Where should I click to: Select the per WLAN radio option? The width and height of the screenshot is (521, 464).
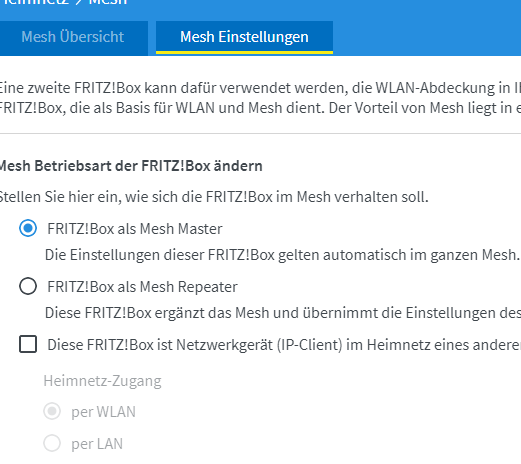(52, 411)
